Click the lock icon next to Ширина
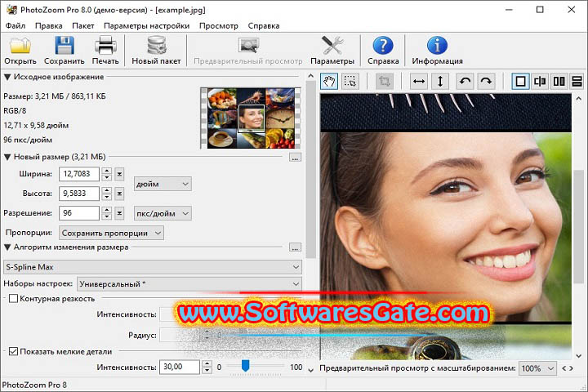 pos(119,174)
